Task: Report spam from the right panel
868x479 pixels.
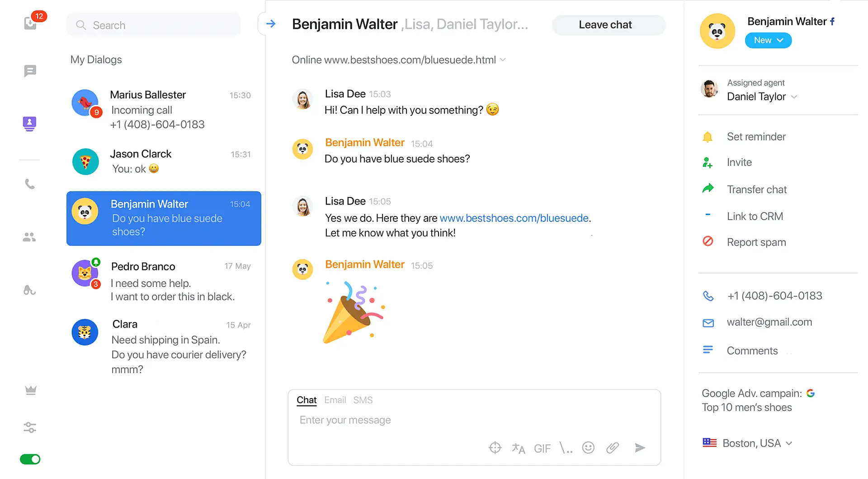Action: pyautogui.click(x=756, y=242)
